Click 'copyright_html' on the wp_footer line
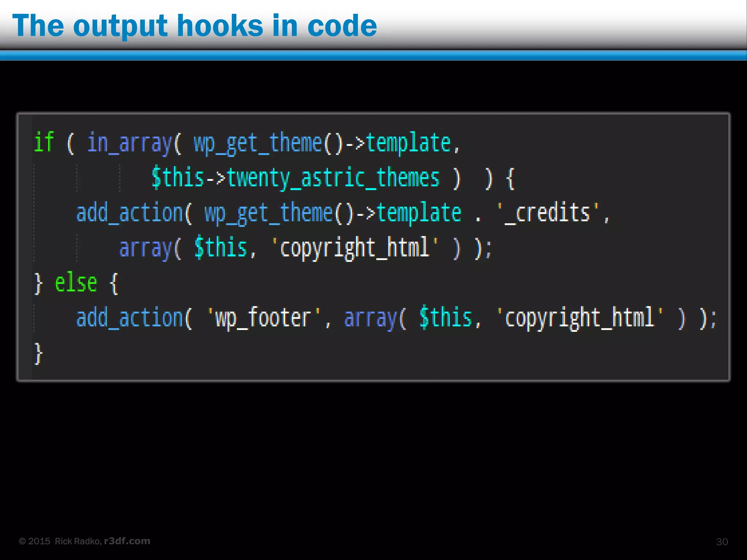Viewport: 747px width, 560px height. (580, 318)
